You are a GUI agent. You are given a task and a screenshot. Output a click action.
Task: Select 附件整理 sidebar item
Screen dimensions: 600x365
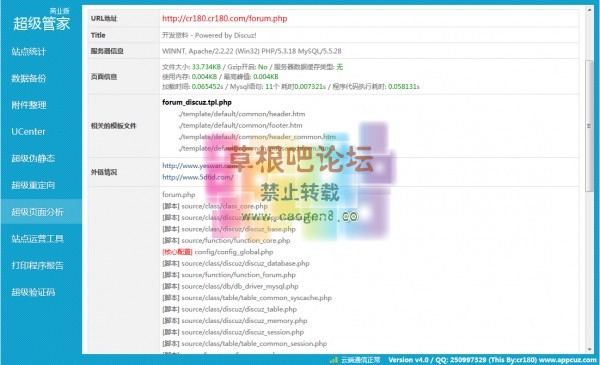coord(29,105)
